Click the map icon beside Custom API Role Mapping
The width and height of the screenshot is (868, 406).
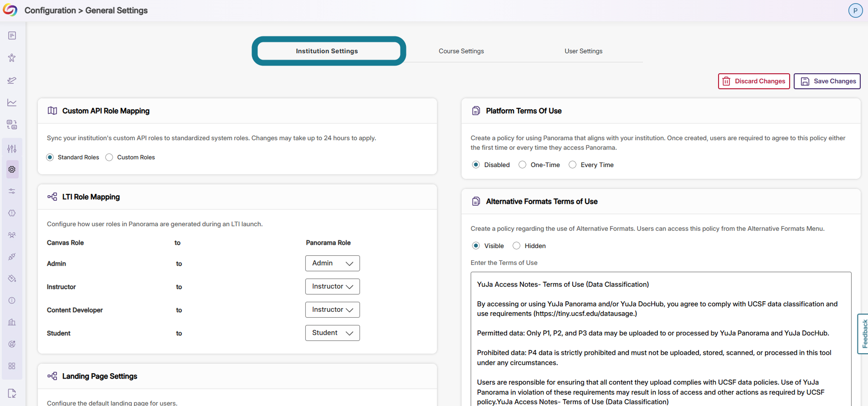pos(52,111)
